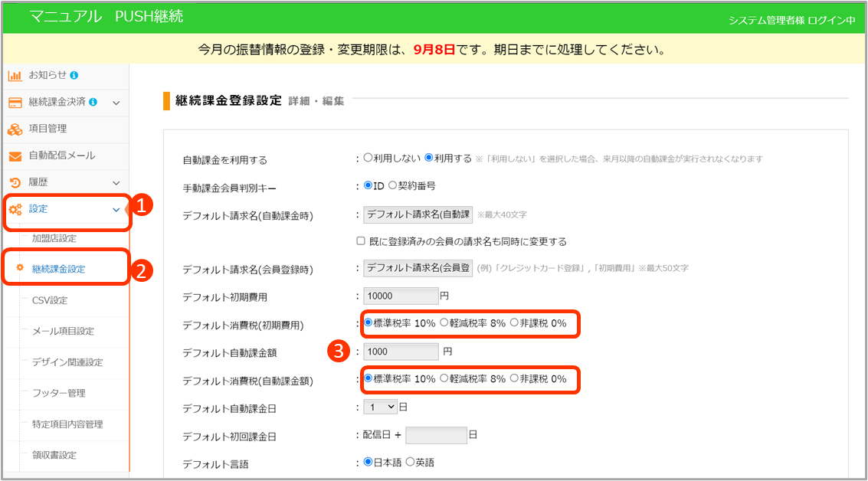
Task: Open the 領収書設定 link
Action: tap(54, 455)
